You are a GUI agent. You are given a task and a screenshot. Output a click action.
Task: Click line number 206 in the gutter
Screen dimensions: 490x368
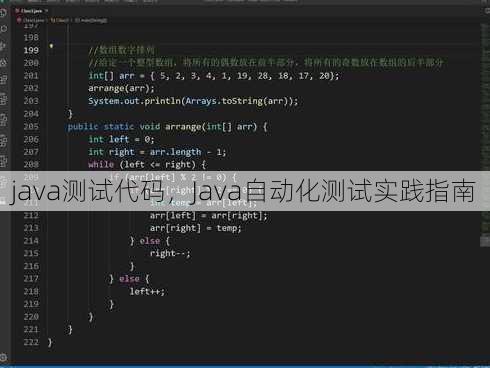31,139
